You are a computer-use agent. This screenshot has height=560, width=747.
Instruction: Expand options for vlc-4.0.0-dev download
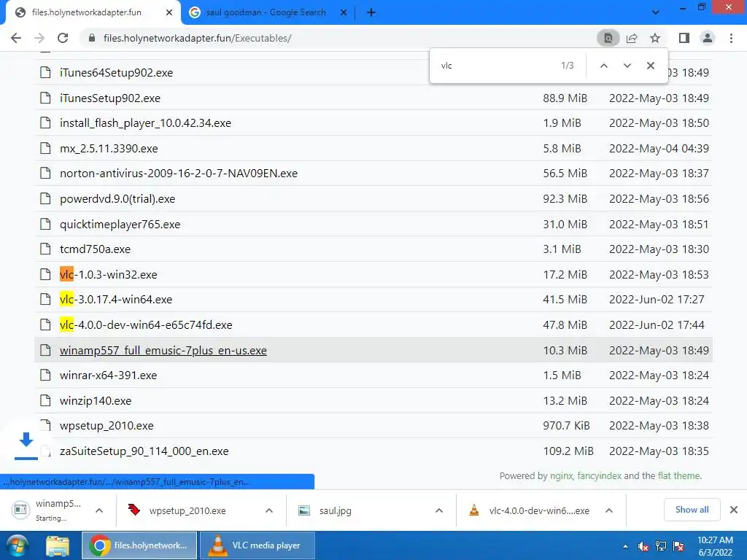point(609,510)
